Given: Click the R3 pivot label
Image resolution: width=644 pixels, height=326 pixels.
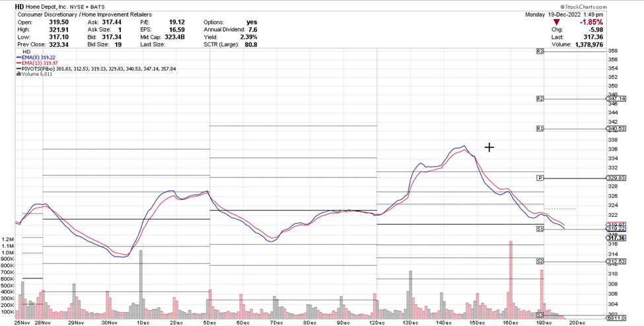Looking at the screenshot, I should (540, 52).
